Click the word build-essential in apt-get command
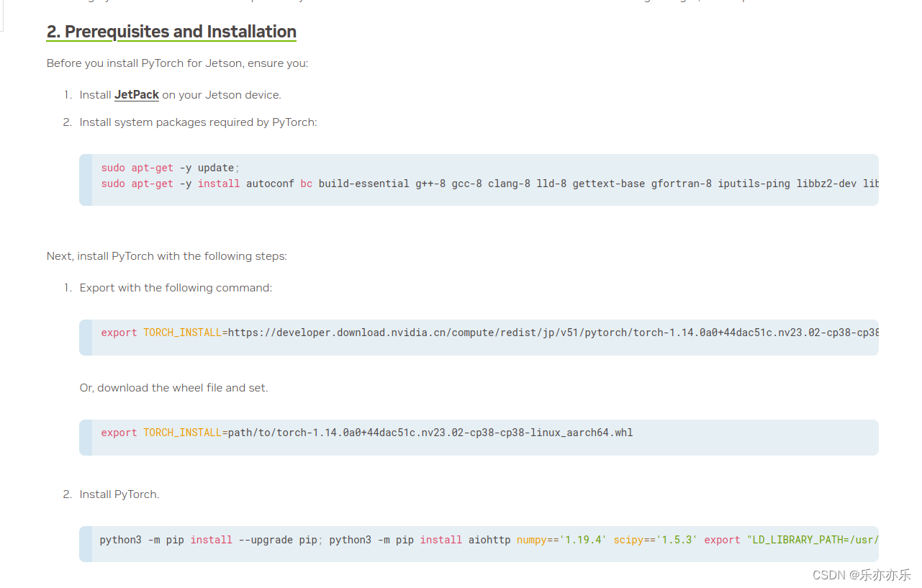The height and width of the screenshot is (588, 922). 363,184
